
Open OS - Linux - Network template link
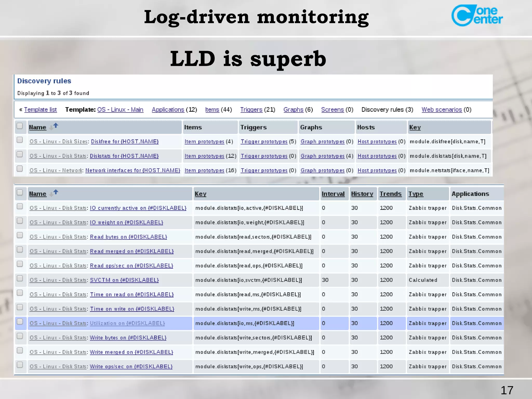(x=56, y=170)
